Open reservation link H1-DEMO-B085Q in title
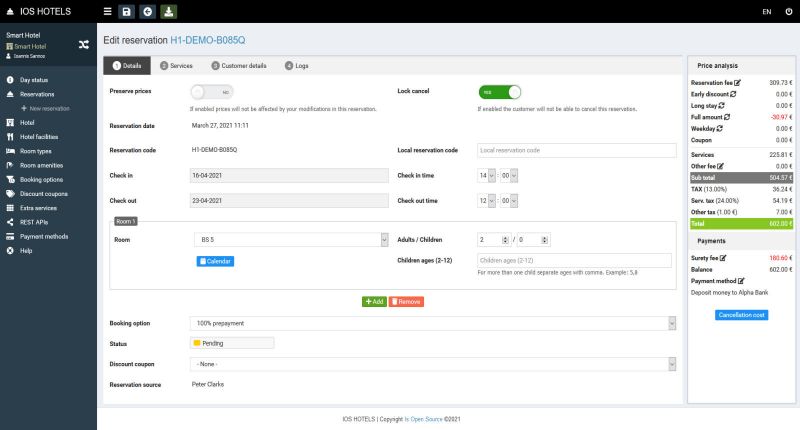Viewport: 800px width, 430px height. pos(208,40)
